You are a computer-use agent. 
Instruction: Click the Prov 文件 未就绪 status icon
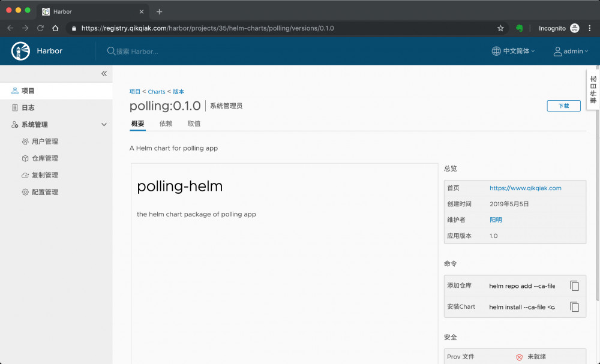pos(519,356)
